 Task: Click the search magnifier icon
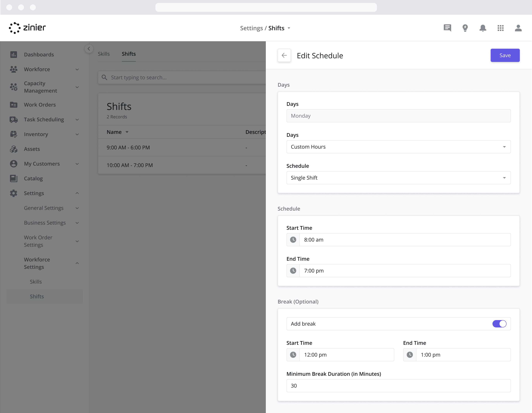(x=104, y=77)
